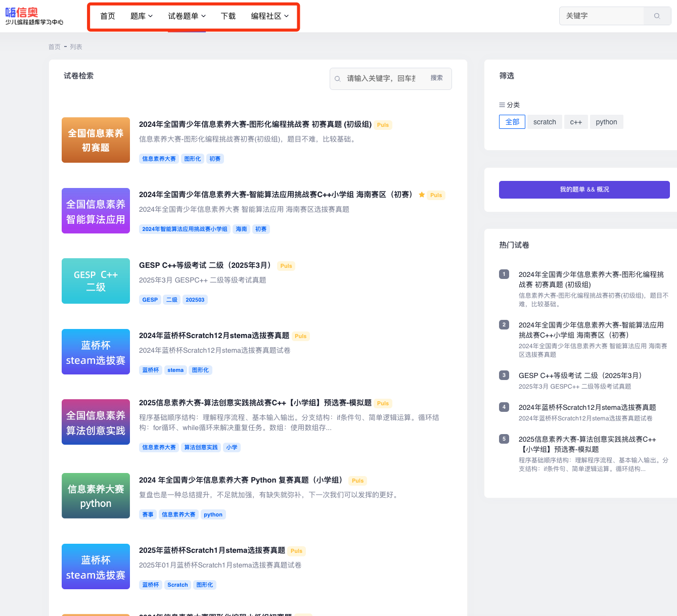This screenshot has width=677, height=616.
Task: Open 首页 in the top navigation
Action: (x=108, y=16)
